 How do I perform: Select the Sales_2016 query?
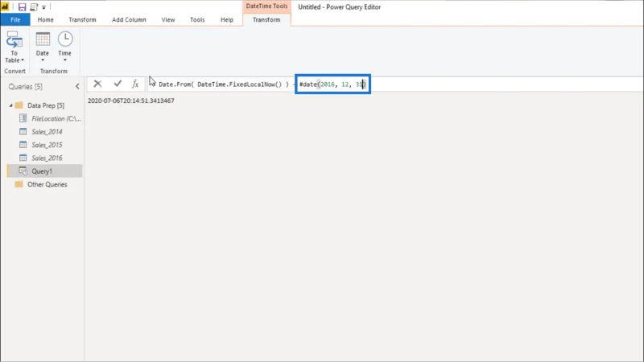pyautogui.click(x=47, y=158)
